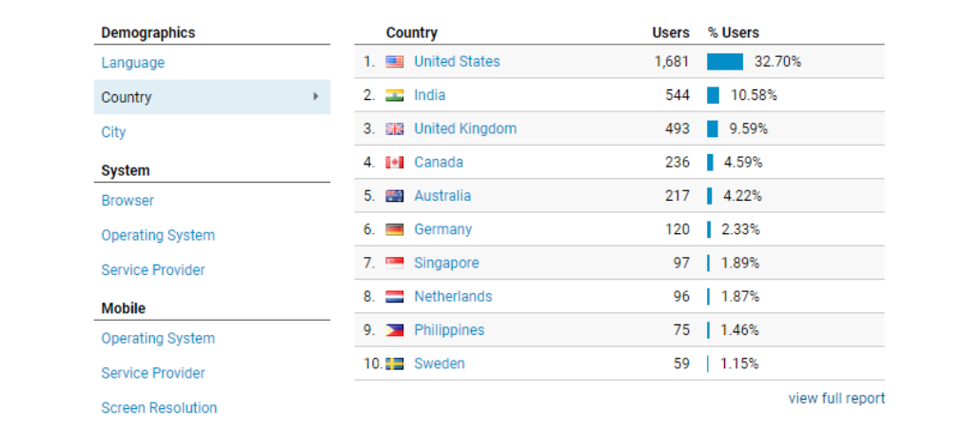
Task: Click the Sweden flag icon
Action: (394, 363)
